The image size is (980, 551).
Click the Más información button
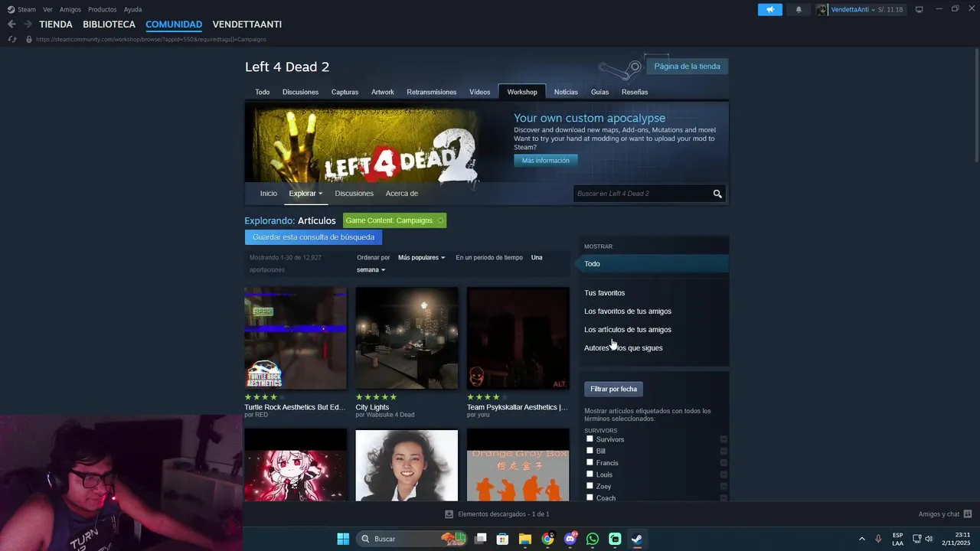tap(546, 161)
